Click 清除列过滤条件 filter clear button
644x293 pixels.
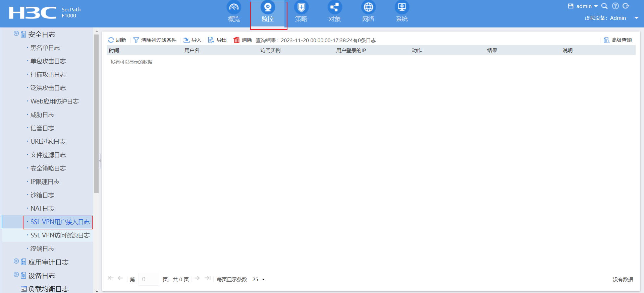[x=155, y=40]
